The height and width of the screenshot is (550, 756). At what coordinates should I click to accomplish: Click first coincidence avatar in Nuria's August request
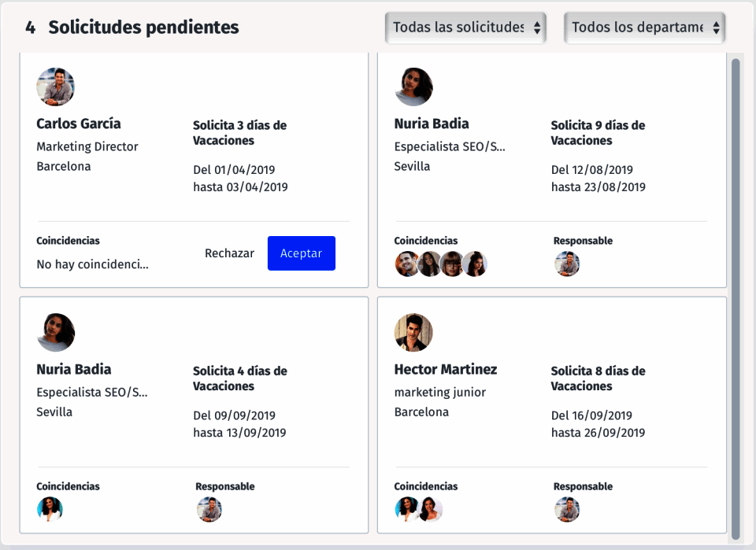coord(407,264)
